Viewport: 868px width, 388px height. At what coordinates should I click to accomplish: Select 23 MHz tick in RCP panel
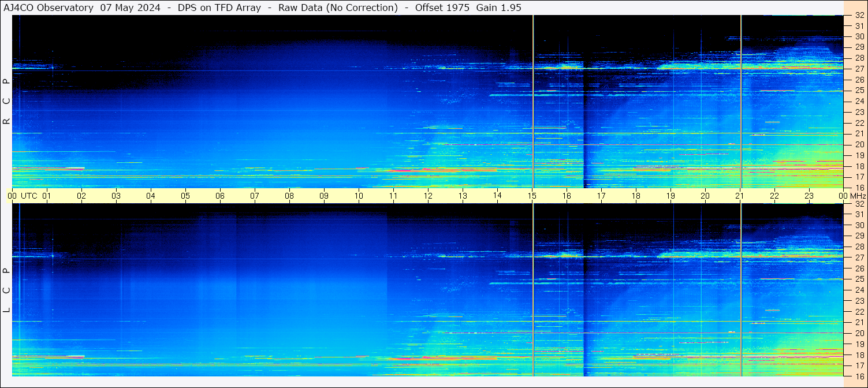coord(859,112)
